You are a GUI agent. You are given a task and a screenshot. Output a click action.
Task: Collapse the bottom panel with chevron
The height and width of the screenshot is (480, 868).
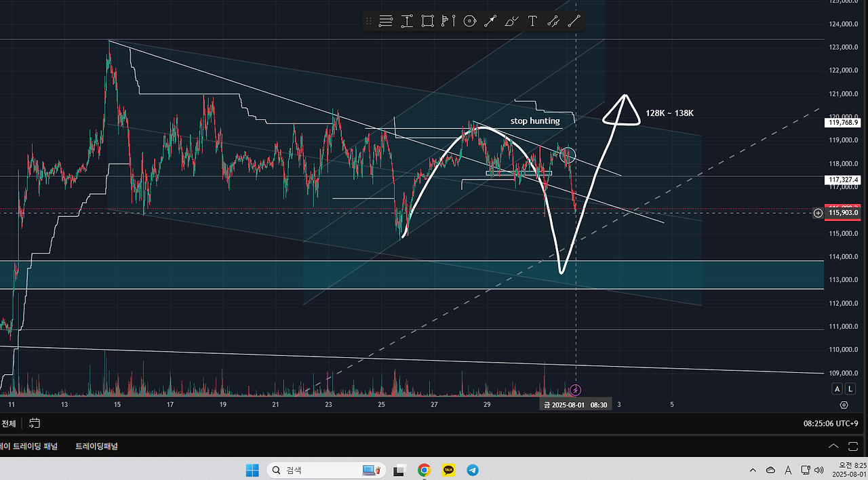pos(833,446)
